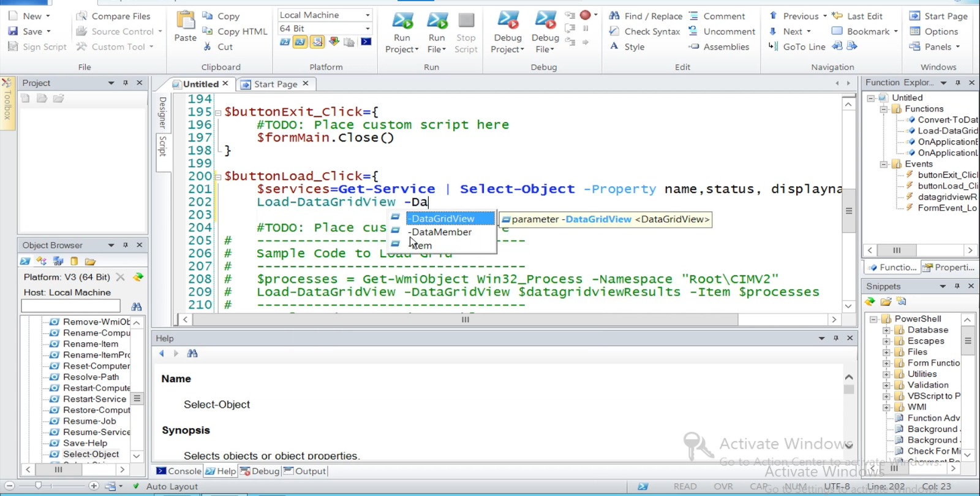This screenshot has width=980, height=496.
Task: Click the Object Browser search field
Action: [71, 306]
